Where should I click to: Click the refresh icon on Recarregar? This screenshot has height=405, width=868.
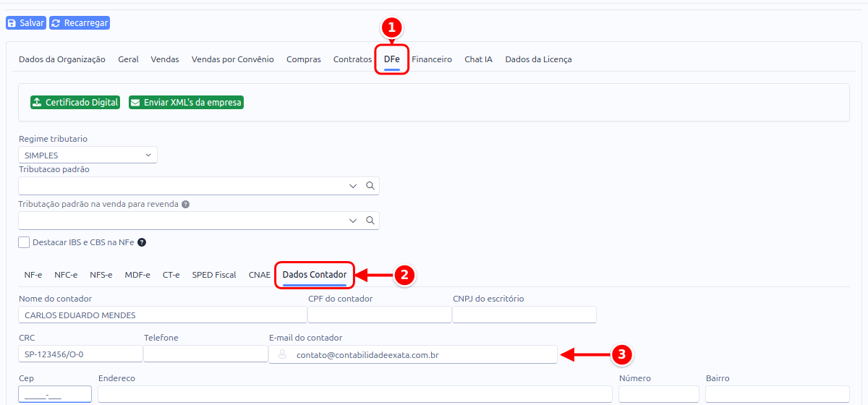point(56,23)
